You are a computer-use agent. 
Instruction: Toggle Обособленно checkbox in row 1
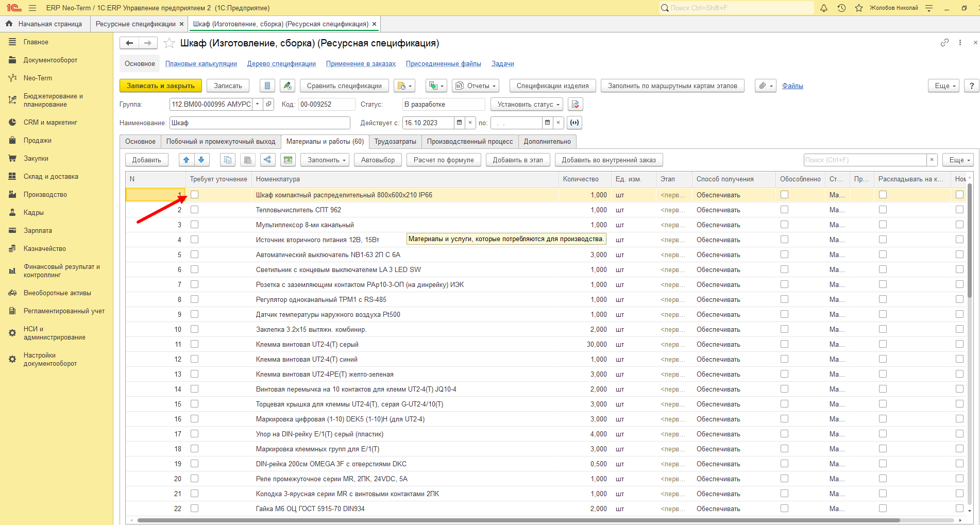click(x=784, y=195)
